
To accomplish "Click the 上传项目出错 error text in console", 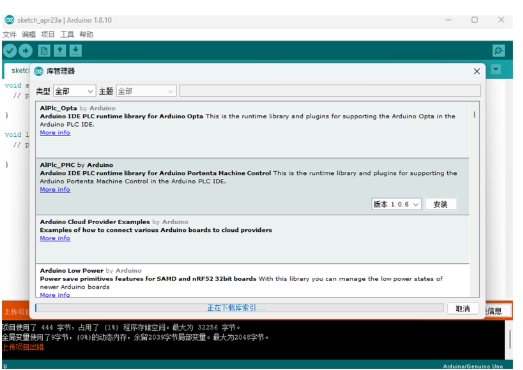I will [x=23, y=347].
